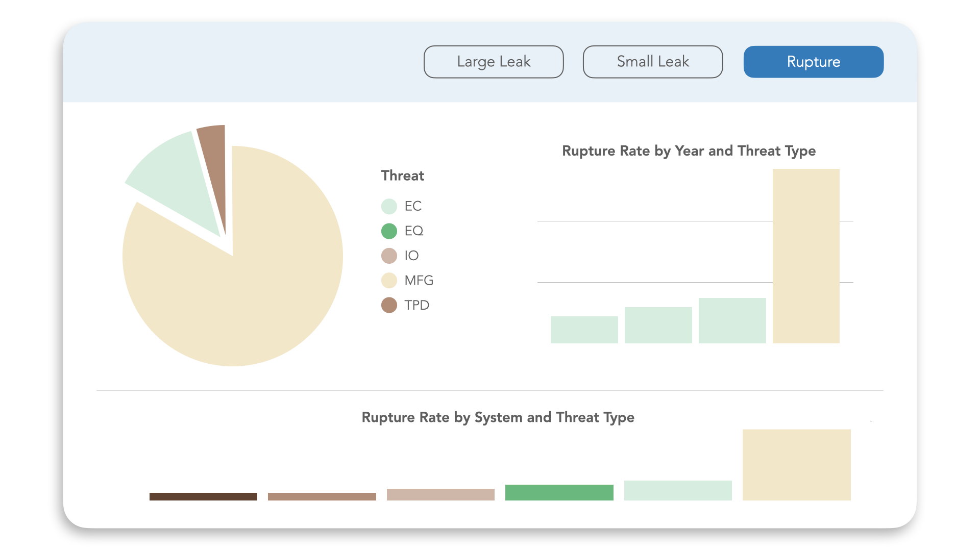
Task: Select the green EQ bar in system chart
Action: coord(559,492)
